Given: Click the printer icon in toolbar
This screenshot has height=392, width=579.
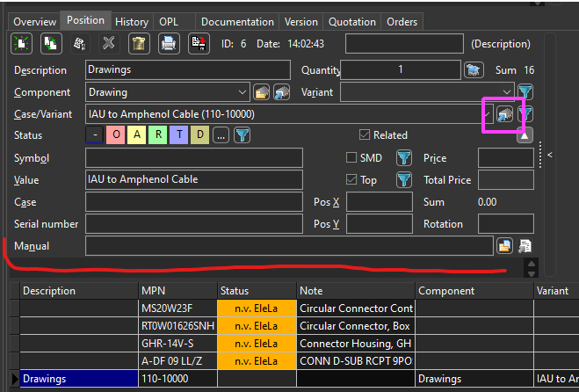Looking at the screenshot, I should (x=168, y=43).
